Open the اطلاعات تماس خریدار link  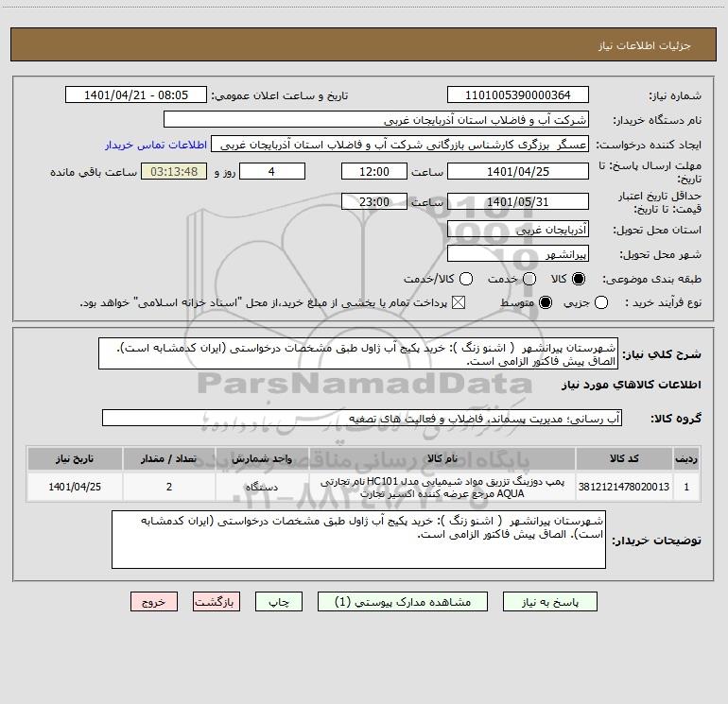pyautogui.click(x=156, y=145)
